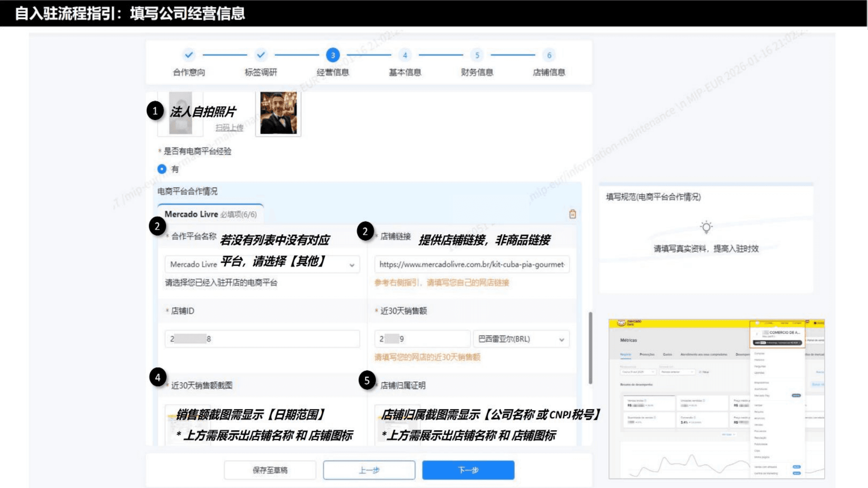Select step 6 店铺信息 circle
The width and height of the screenshot is (868, 488).
point(549,55)
